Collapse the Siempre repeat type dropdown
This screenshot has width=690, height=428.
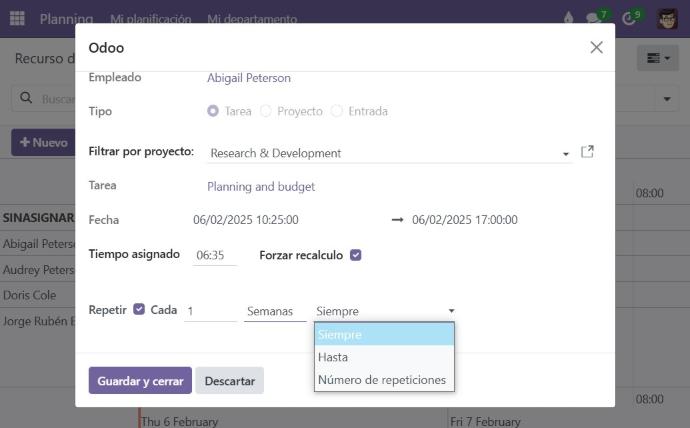tap(385, 311)
